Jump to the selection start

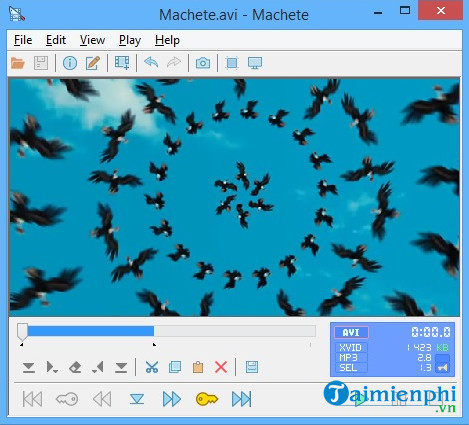click(x=29, y=368)
